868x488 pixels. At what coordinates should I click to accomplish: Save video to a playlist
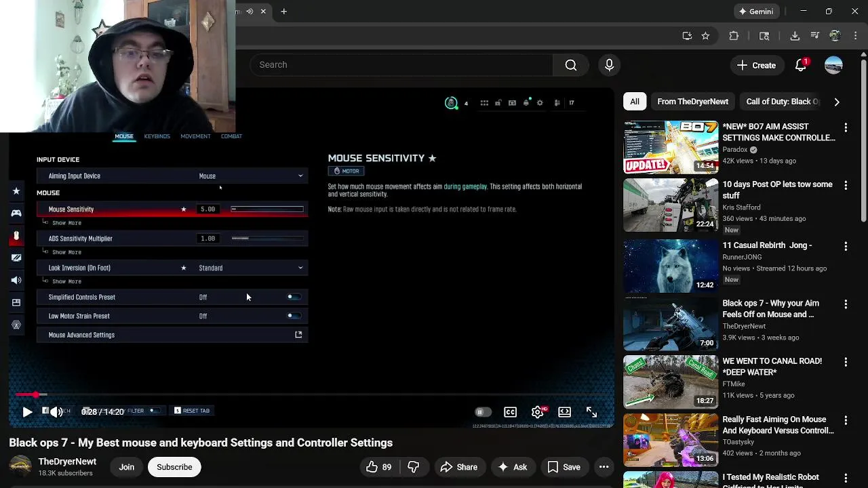(x=564, y=467)
